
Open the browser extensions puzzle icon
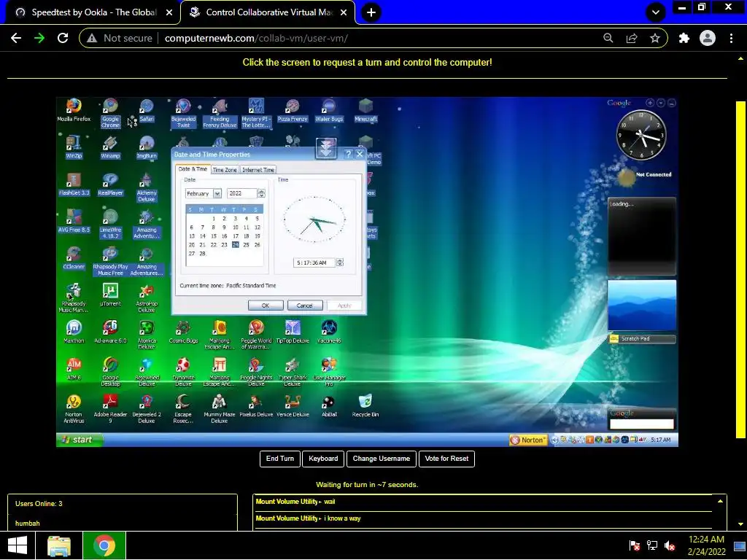(x=684, y=38)
